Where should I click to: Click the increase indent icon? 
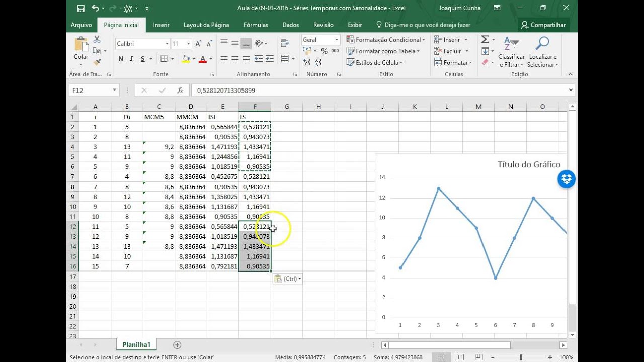[x=269, y=59]
